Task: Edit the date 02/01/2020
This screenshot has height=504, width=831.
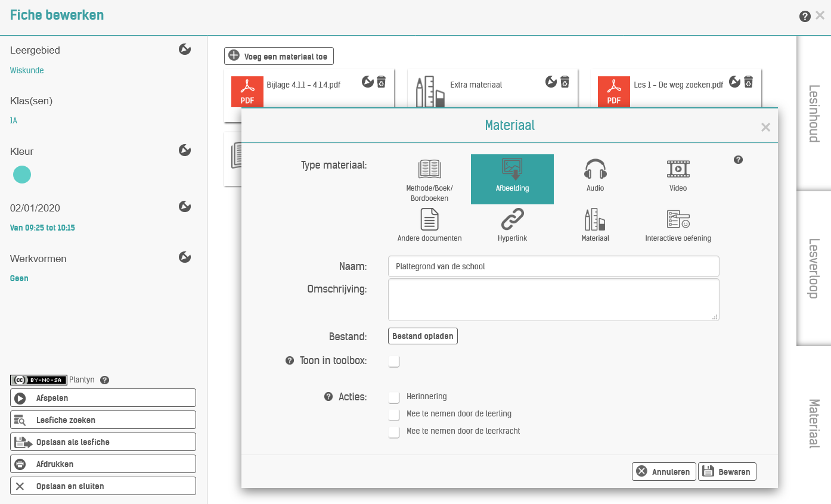Action: [185, 207]
